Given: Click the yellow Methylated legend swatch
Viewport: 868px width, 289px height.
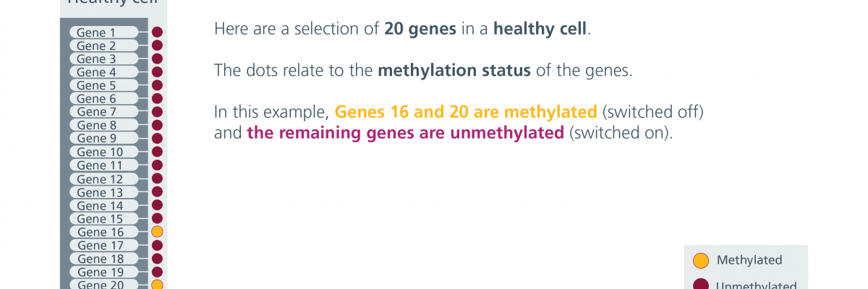Looking at the screenshot, I should coord(701,260).
